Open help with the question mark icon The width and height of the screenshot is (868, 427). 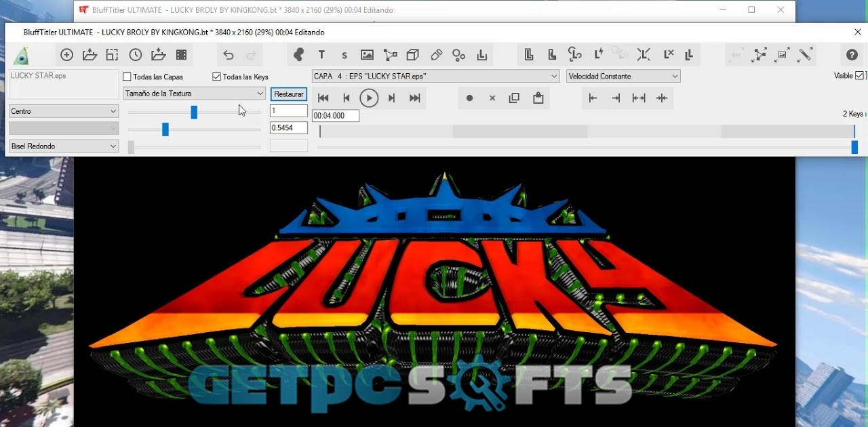pyautogui.click(x=852, y=56)
